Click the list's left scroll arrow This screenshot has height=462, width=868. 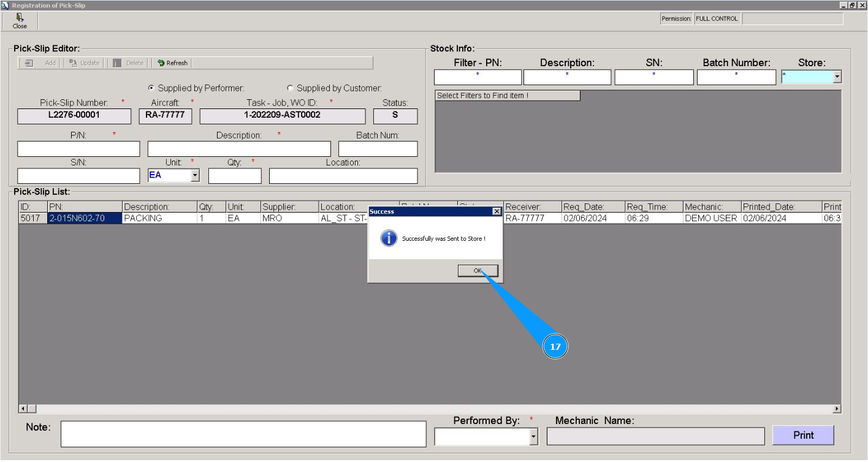tap(23, 409)
